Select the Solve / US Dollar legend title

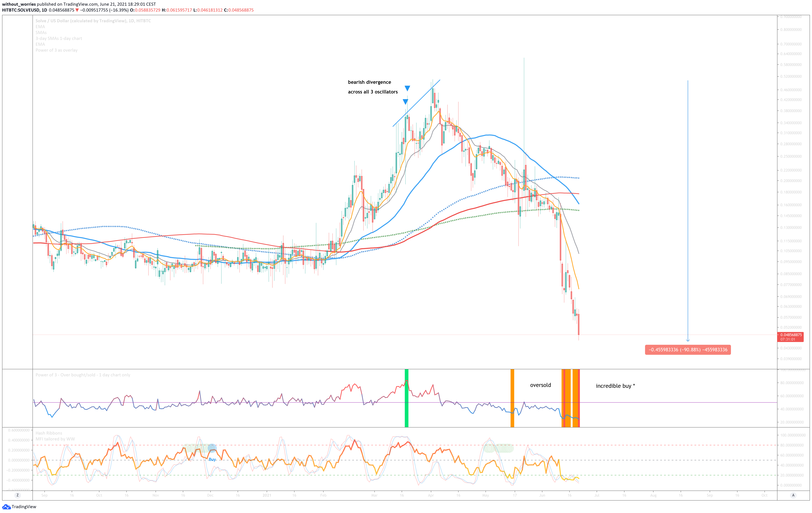click(93, 21)
